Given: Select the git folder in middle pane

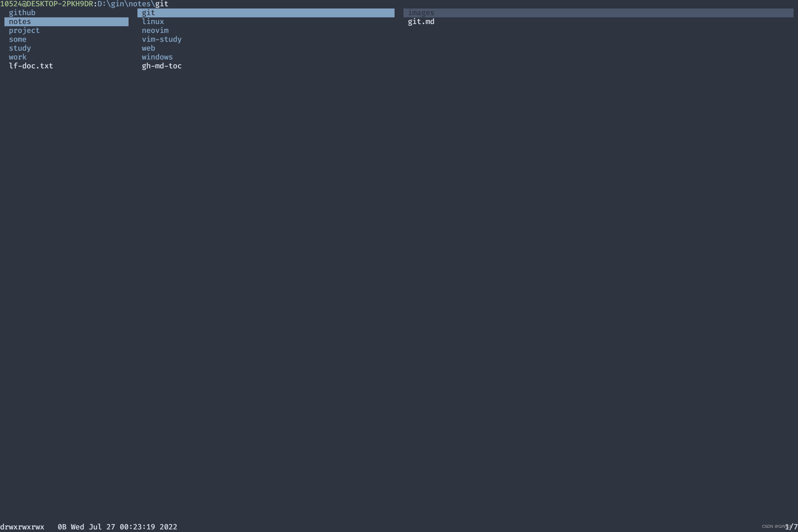Looking at the screenshot, I should (x=149, y=12).
